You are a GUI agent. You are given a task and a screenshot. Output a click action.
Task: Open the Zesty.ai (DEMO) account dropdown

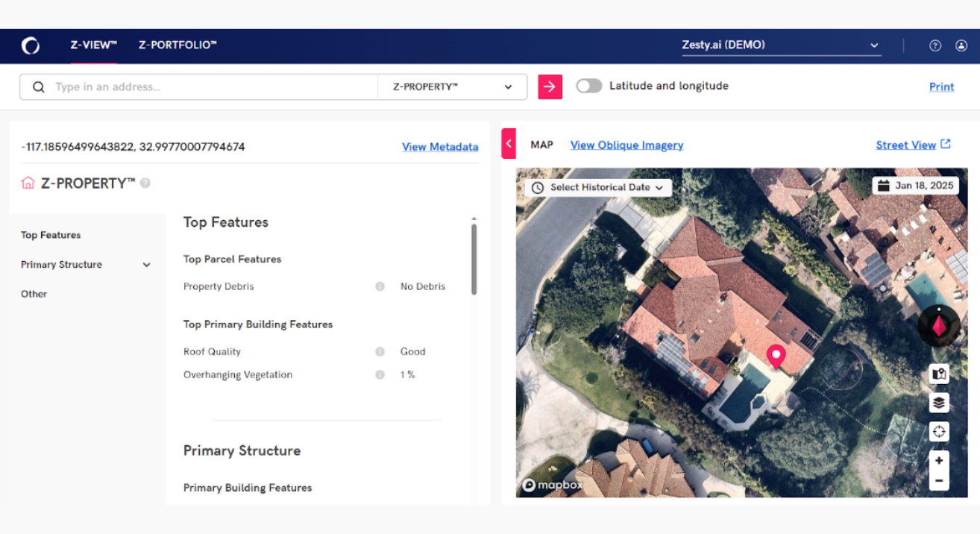(781, 45)
